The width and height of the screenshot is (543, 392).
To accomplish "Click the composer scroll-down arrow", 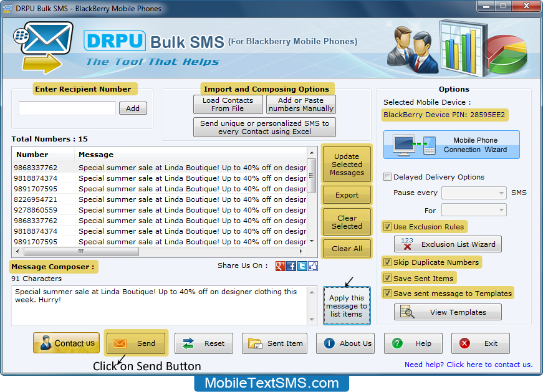I will [x=312, y=319].
